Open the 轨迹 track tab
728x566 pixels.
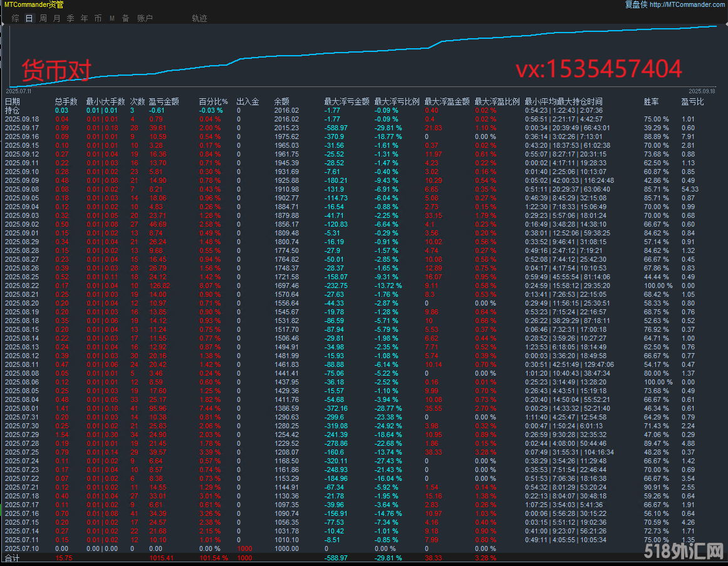199,19
